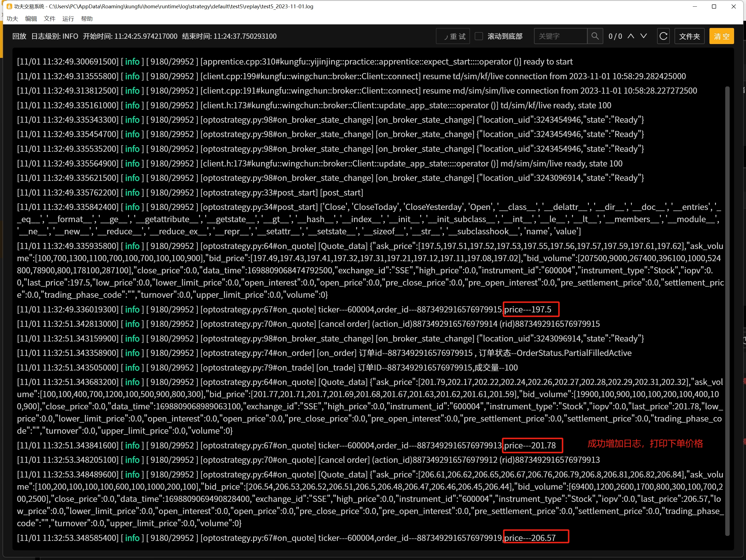Image resolution: width=746 pixels, height=560 pixels.
Task: Click log line 'resume md/sim/sim/live connection'
Action: (357, 91)
